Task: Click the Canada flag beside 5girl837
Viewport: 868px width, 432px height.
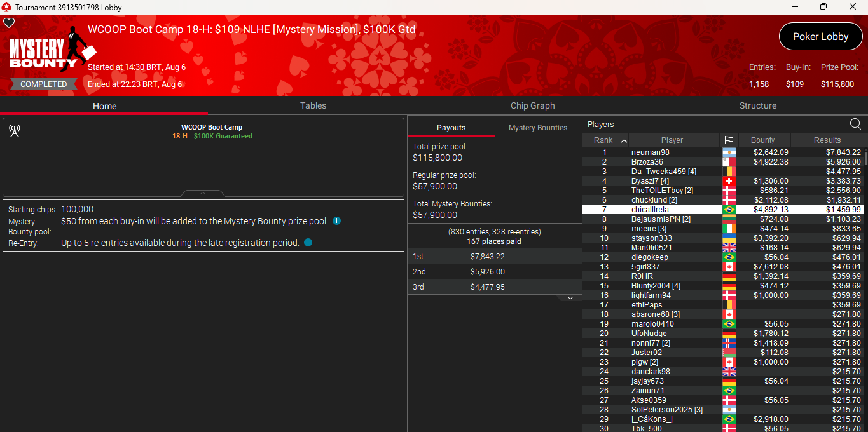Action: (729, 267)
